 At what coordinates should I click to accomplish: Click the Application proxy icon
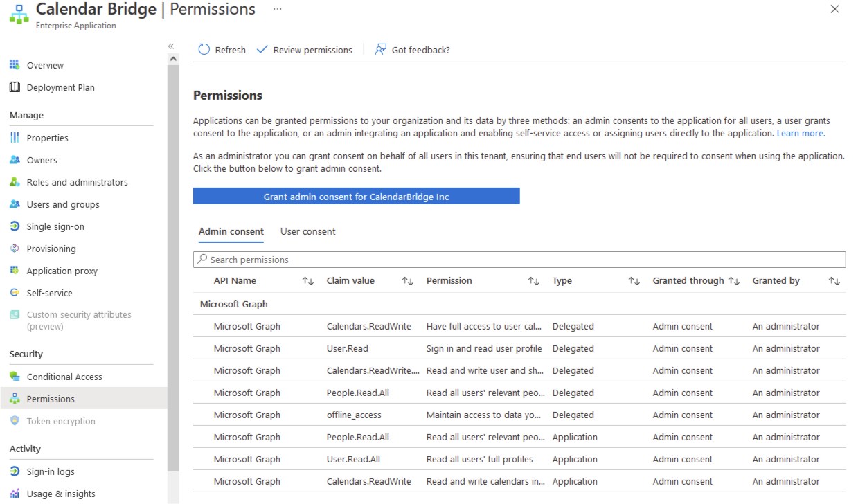(15, 271)
